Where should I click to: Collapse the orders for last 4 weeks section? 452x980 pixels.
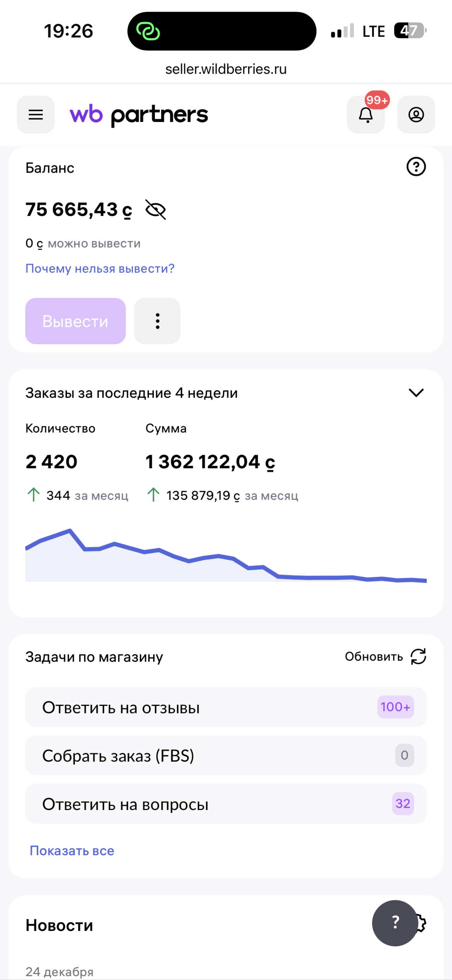tap(416, 393)
